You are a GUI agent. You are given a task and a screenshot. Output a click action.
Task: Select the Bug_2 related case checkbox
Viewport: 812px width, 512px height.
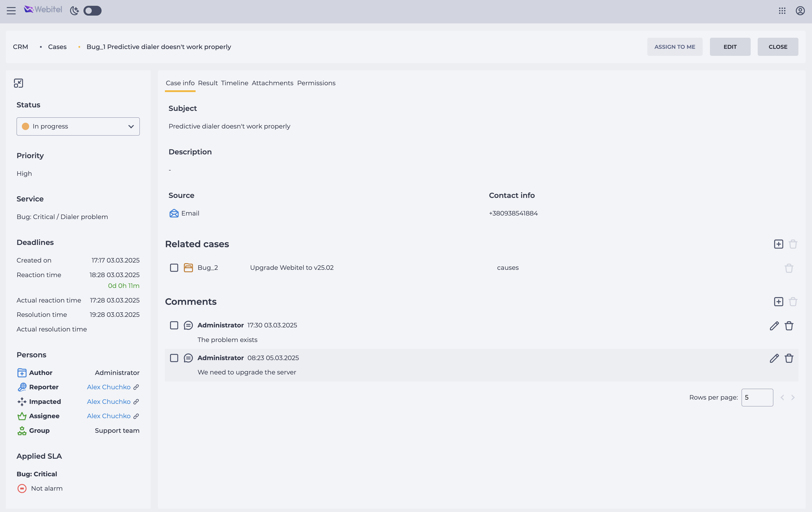174,268
